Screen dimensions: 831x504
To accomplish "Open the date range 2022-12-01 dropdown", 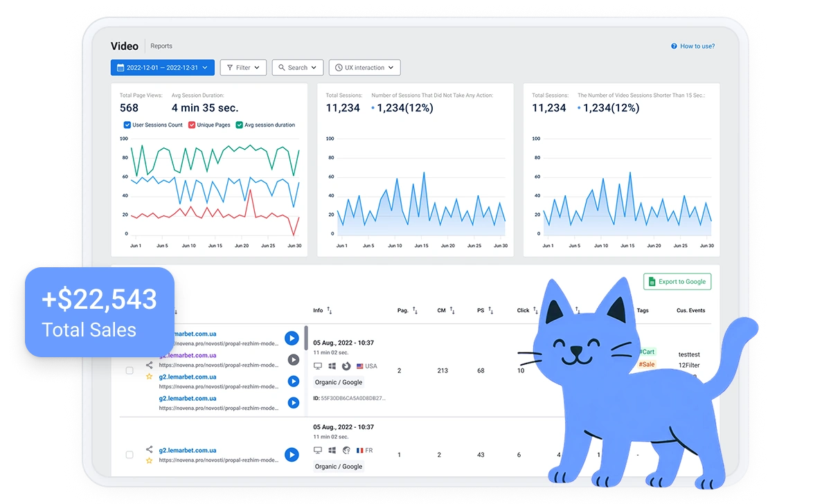I will point(163,68).
